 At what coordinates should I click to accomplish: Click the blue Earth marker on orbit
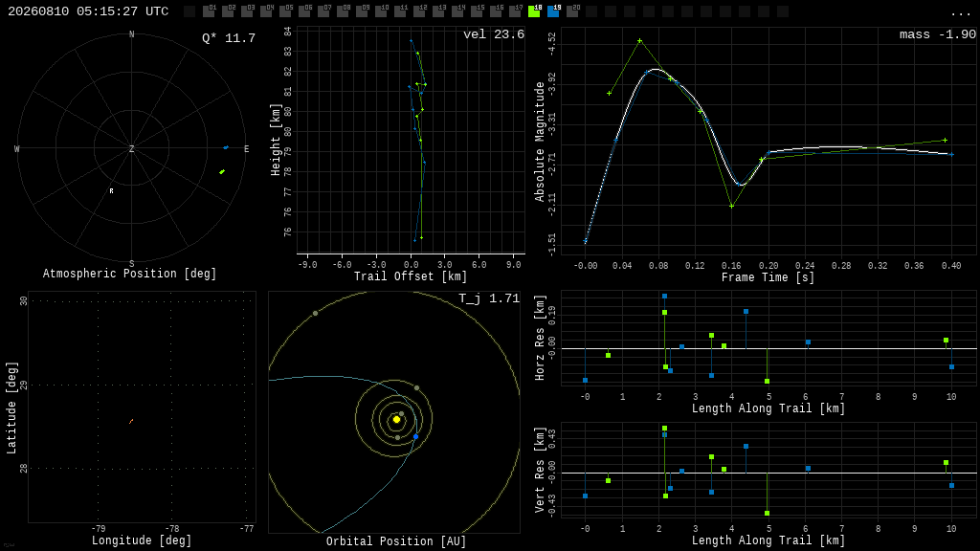pyautogui.click(x=416, y=436)
